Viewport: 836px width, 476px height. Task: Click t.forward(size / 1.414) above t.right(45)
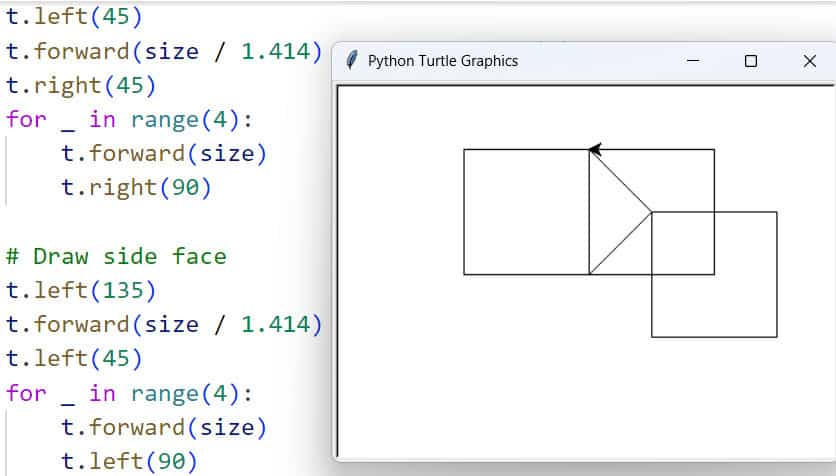tap(164, 51)
